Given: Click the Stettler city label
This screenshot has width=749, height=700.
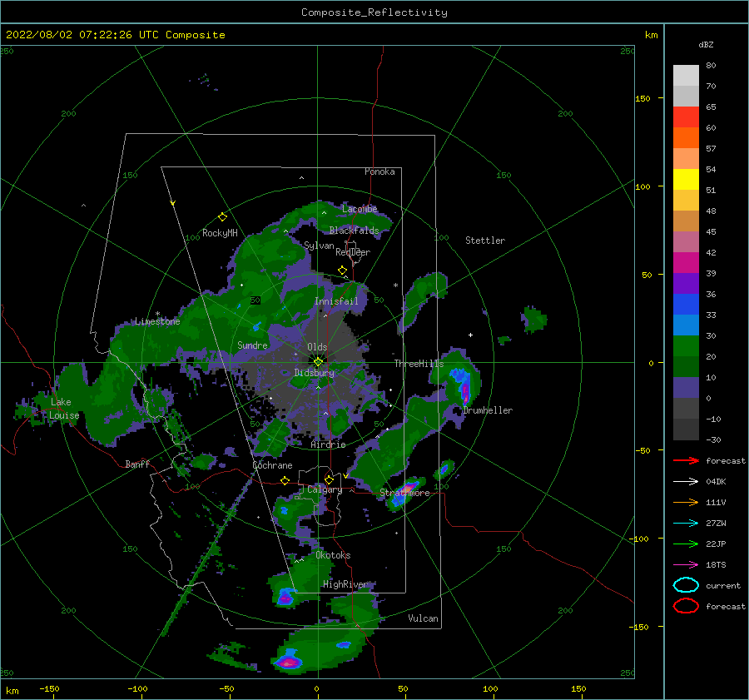Looking at the screenshot, I should coord(485,241).
